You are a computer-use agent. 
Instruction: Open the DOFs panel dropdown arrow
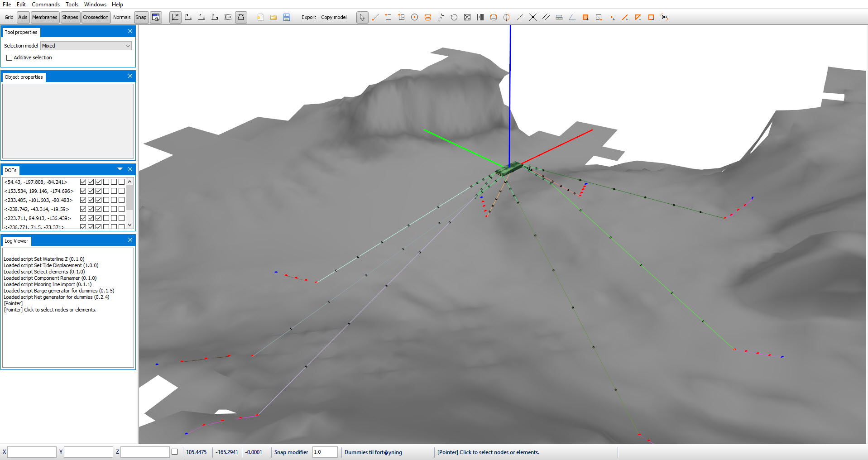tap(120, 169)
